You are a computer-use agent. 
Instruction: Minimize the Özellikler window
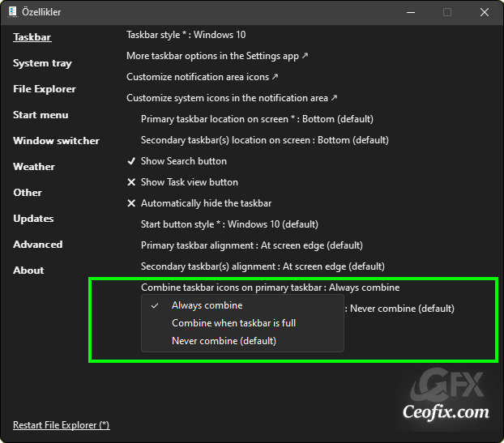[x=411, y=12]
